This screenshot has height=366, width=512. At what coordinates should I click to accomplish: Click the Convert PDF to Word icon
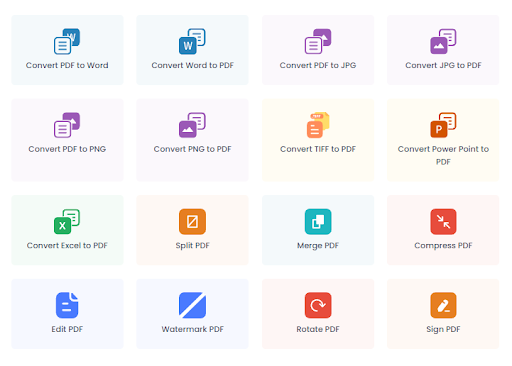click(67, 41)
